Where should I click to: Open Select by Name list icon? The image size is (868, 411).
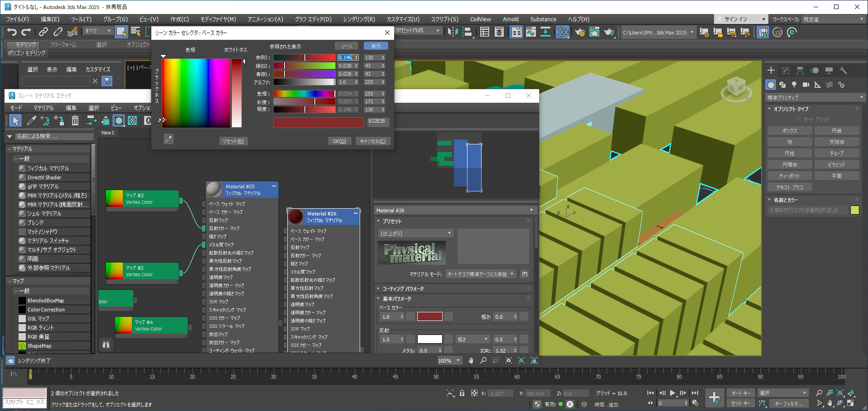135,32
